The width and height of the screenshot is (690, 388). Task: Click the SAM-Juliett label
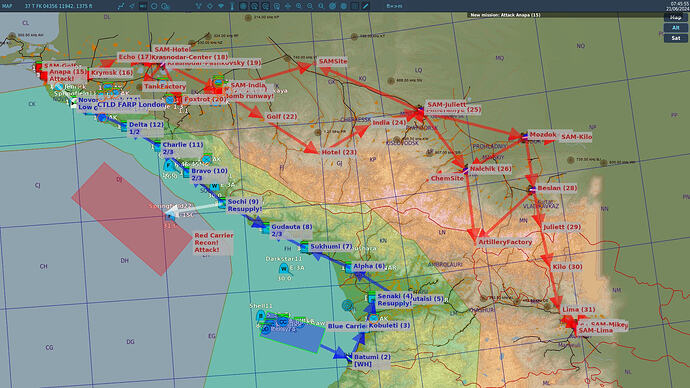click(x=446, y=105)
